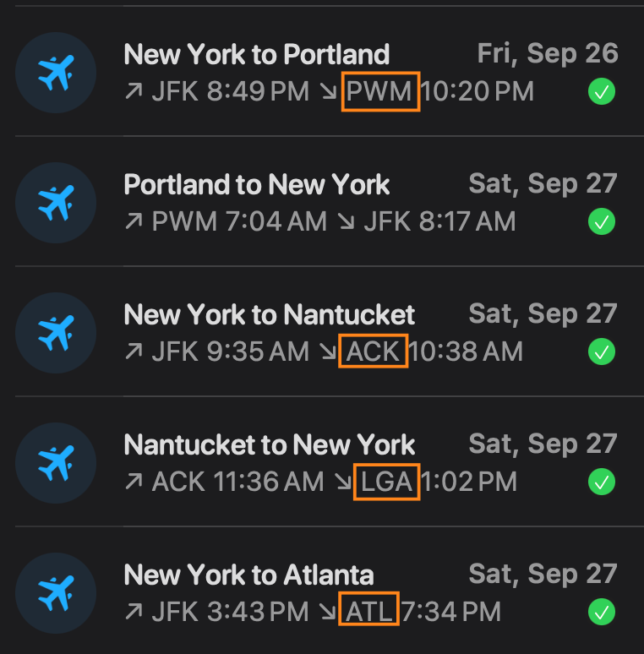Select the Nantucket to New York title
The height and width of the screenshot is (654, 644).
[x=269, y=445]
